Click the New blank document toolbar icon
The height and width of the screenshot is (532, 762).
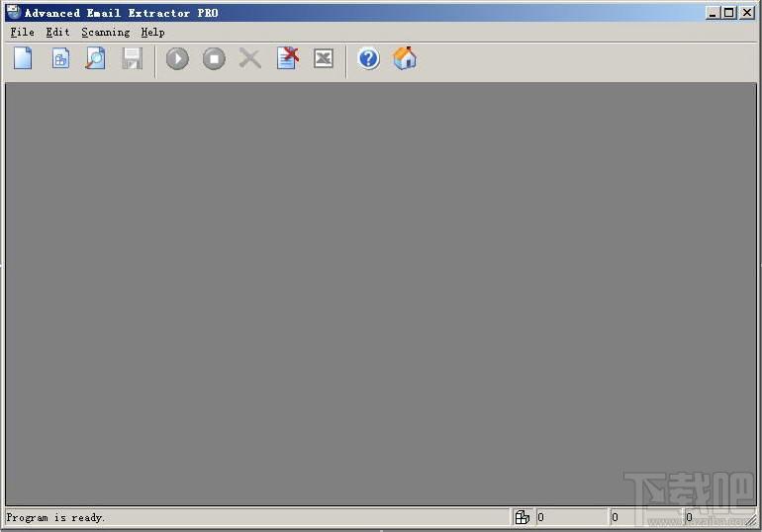pos(23,58)
